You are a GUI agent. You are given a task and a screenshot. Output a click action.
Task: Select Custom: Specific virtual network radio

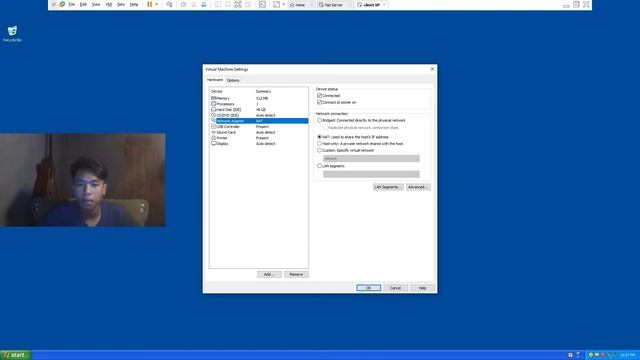point(320,150)
